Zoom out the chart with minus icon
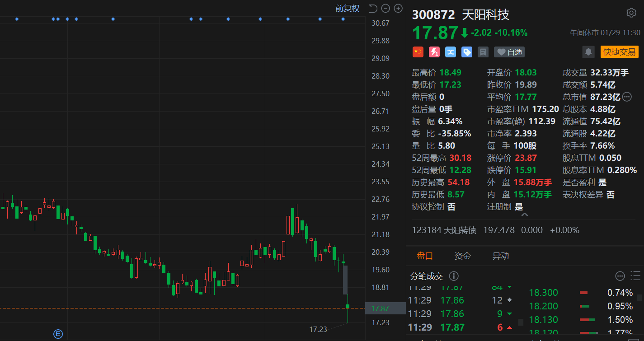Viewport: 644px width, 341px height. tap(385, 8)
